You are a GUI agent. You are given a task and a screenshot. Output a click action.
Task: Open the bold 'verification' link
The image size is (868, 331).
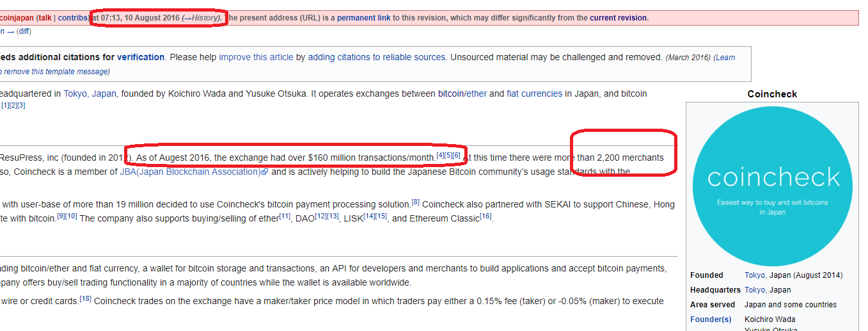point(141,57)
